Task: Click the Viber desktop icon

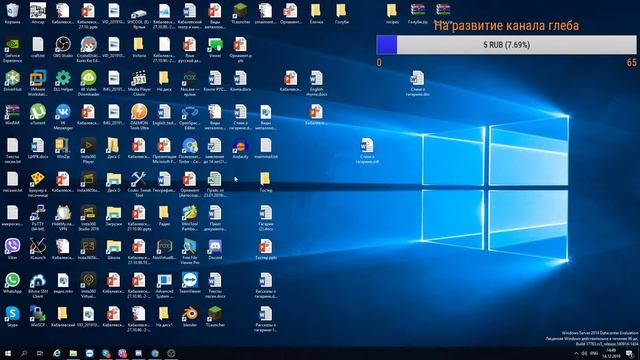Action: (x=12, y=249)
